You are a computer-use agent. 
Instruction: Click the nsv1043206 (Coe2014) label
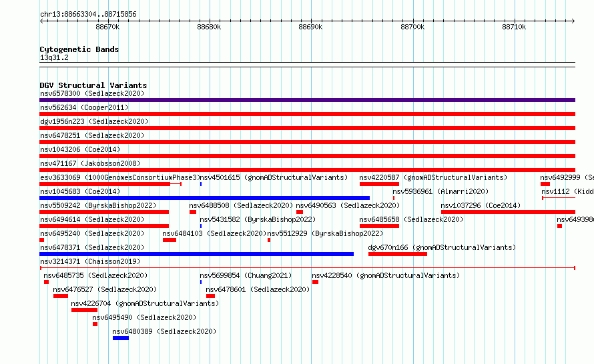click(80, 149)
